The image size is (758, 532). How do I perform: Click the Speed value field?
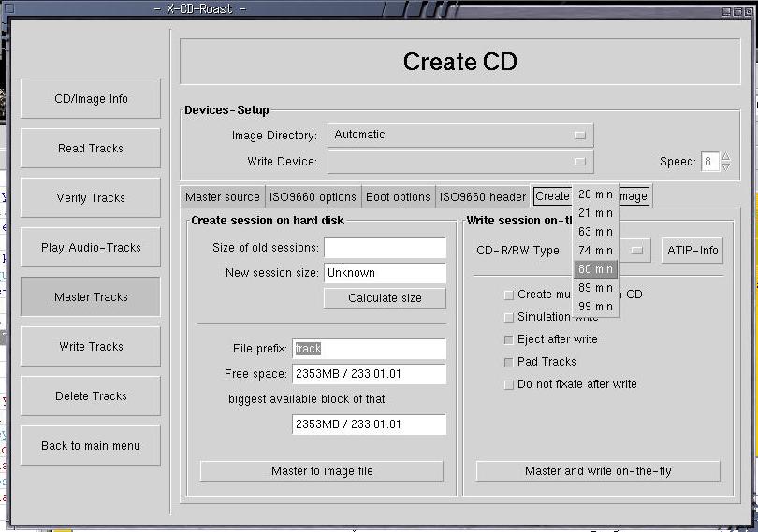pos(709,162)
